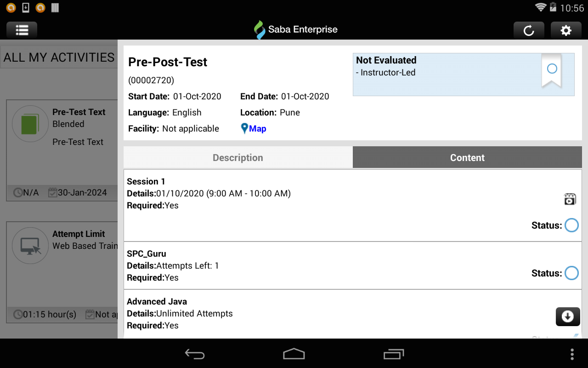Open the ALL MY ACTIVITIES list
This screenshot has height=368, width=588.
(x=59, y=57)
